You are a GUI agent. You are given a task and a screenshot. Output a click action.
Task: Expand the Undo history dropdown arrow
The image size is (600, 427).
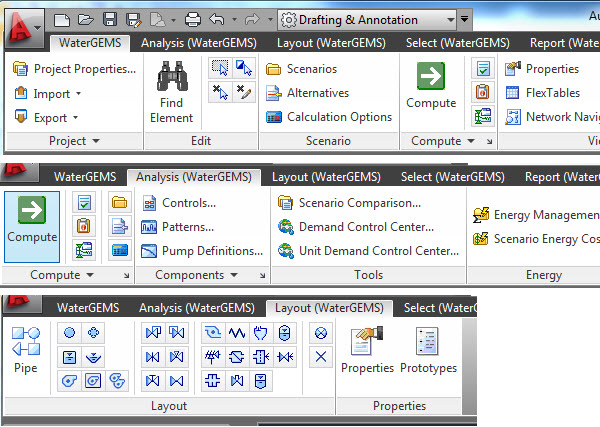point(234,19)
